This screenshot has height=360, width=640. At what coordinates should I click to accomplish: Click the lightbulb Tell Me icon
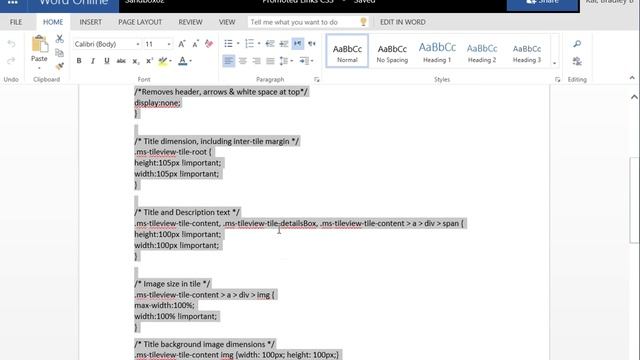click(363, 22)
